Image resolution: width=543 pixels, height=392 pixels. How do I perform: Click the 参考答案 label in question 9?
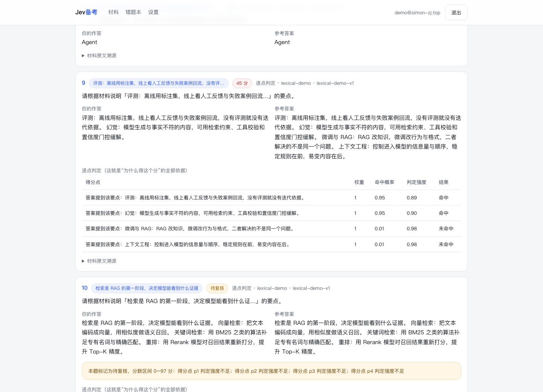[x=284, y=109]
